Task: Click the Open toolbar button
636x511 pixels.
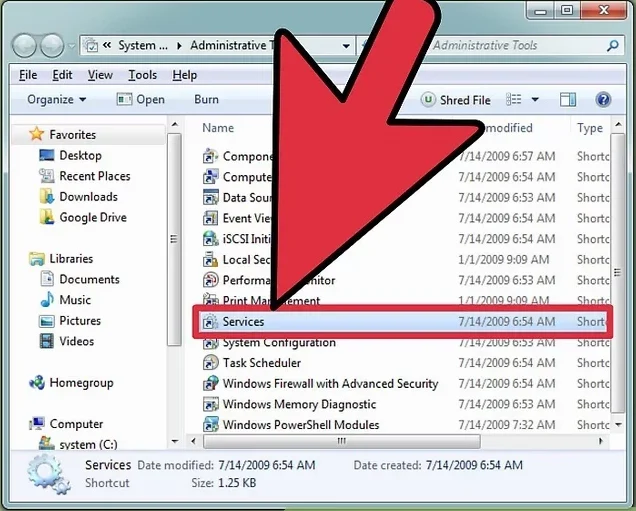Action: pos(141,99)
